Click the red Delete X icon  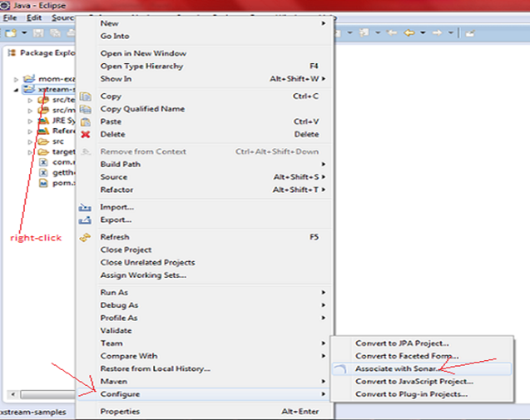tap(86, 135)
